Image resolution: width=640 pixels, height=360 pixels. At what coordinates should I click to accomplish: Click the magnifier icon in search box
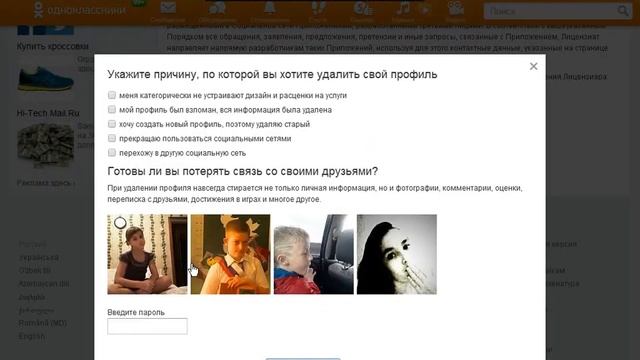tap(623, 11)
